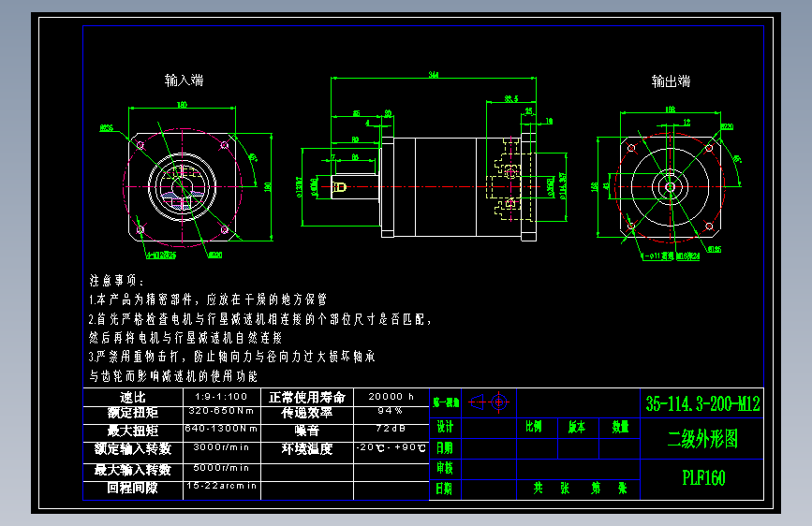This screenshot has height=526, width=812.
Task: Select the '344' overall length dimension
Action: click(x=434, y=75)
